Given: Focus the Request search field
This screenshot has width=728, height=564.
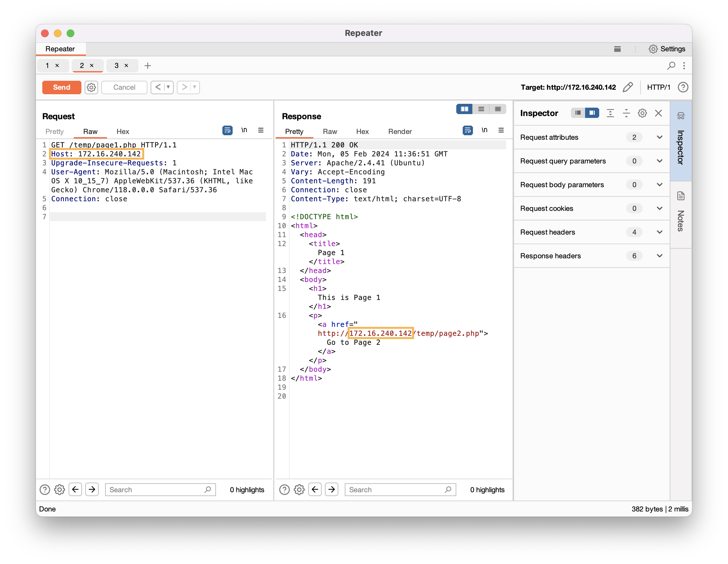Looking at the screenshot, I should pos(160,490).
